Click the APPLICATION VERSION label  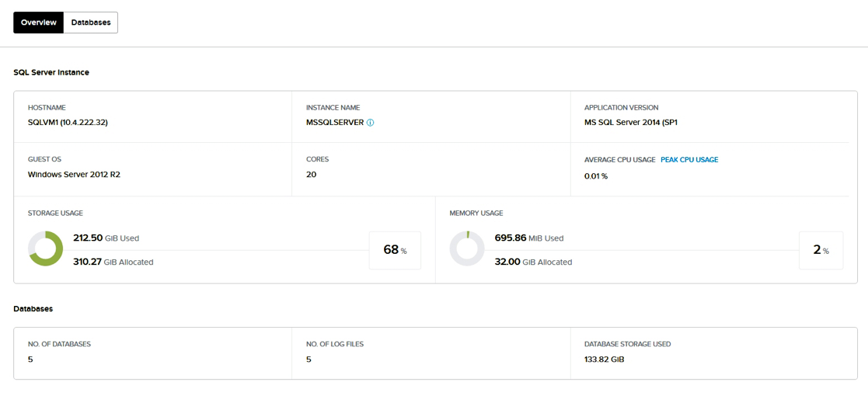click(x=622, y=108)
